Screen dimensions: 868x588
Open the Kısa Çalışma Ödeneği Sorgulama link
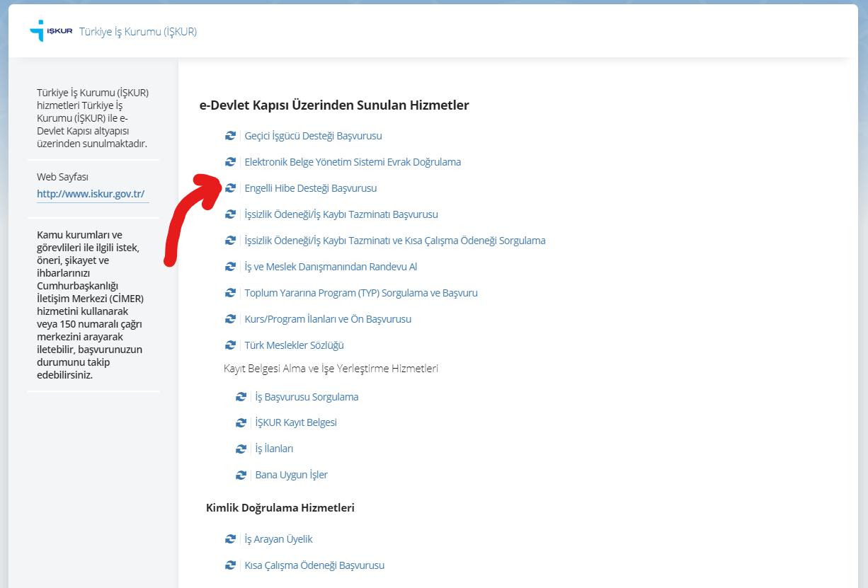click(395, 241)
